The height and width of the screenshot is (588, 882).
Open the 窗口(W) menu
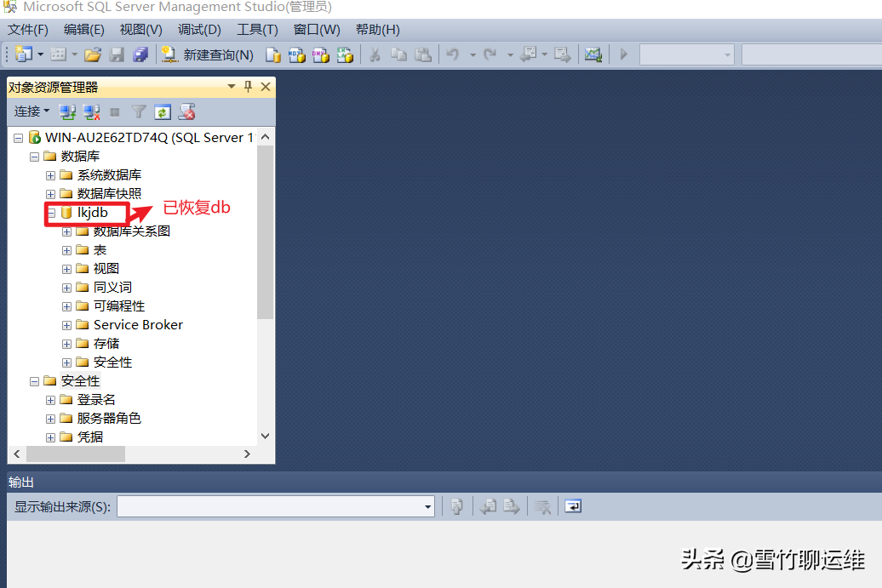point(317,29)
